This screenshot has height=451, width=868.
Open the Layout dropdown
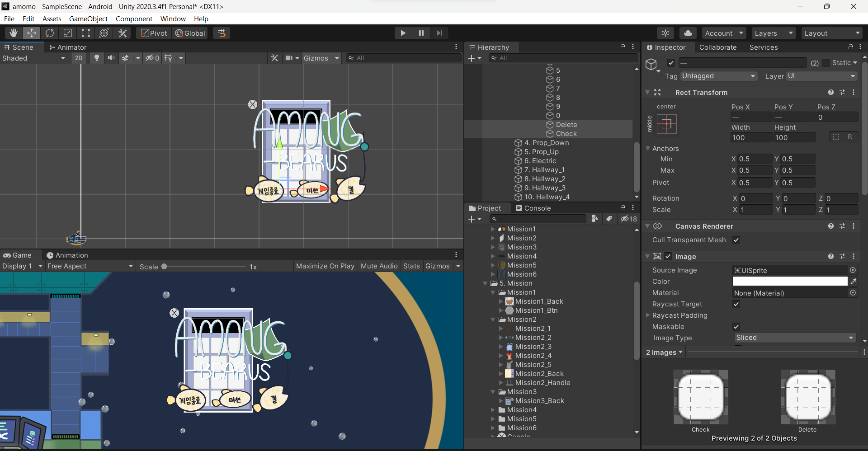click(832, 33)
